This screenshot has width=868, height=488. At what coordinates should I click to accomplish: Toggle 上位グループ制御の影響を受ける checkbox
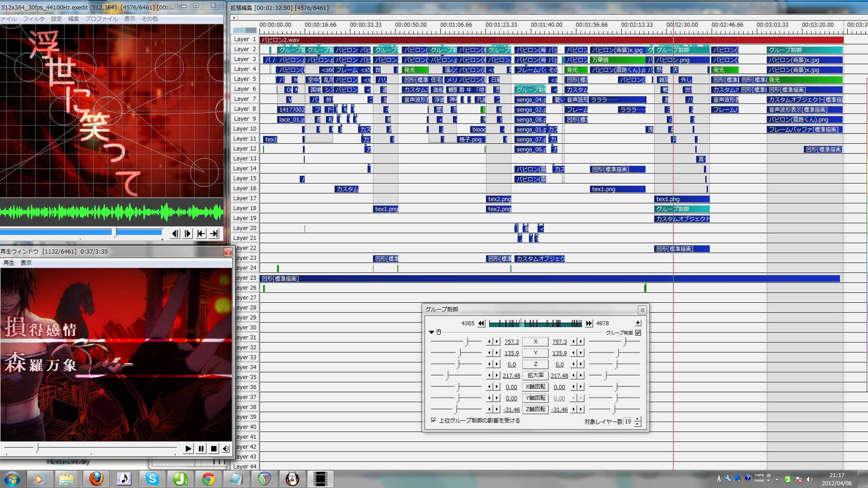434,421
